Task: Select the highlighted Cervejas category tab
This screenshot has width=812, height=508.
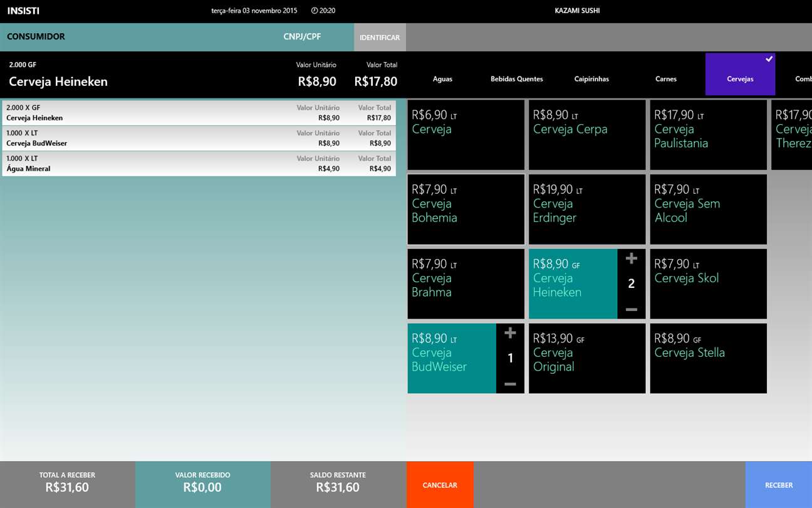Action: pyautogui.click(x=740, y=74)
